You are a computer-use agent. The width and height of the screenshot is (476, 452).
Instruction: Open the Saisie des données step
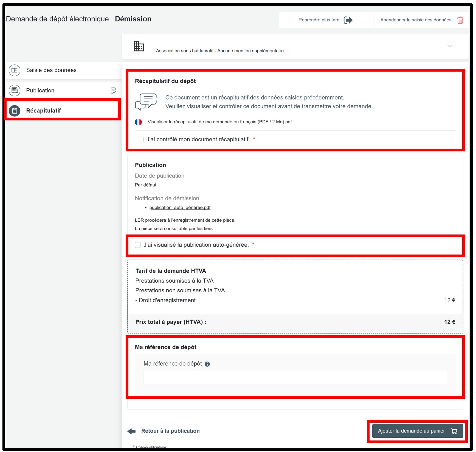coord(51,70)
